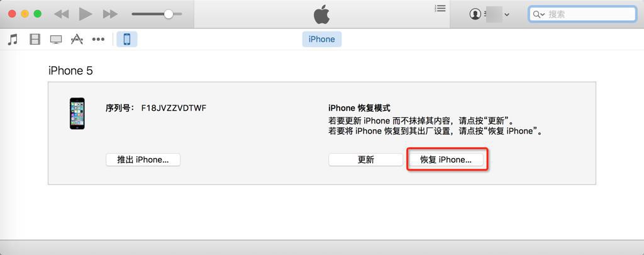Skip to the next track
This screenshot has width=644, height=255.
coord(110,14)
